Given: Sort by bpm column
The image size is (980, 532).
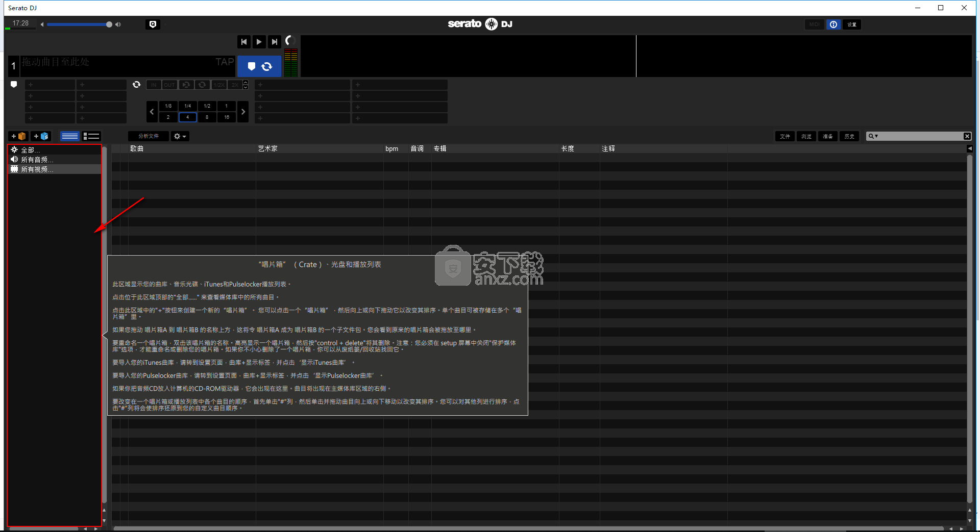Looking at the screenshot, I should click(396, 148).
